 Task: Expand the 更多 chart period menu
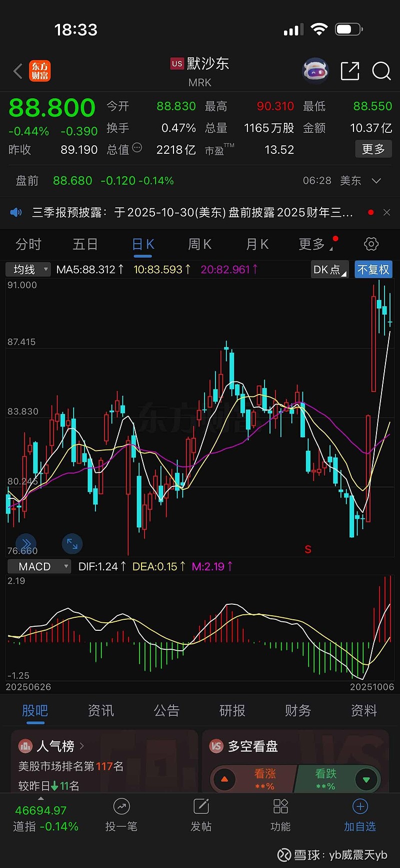point(315,244)
